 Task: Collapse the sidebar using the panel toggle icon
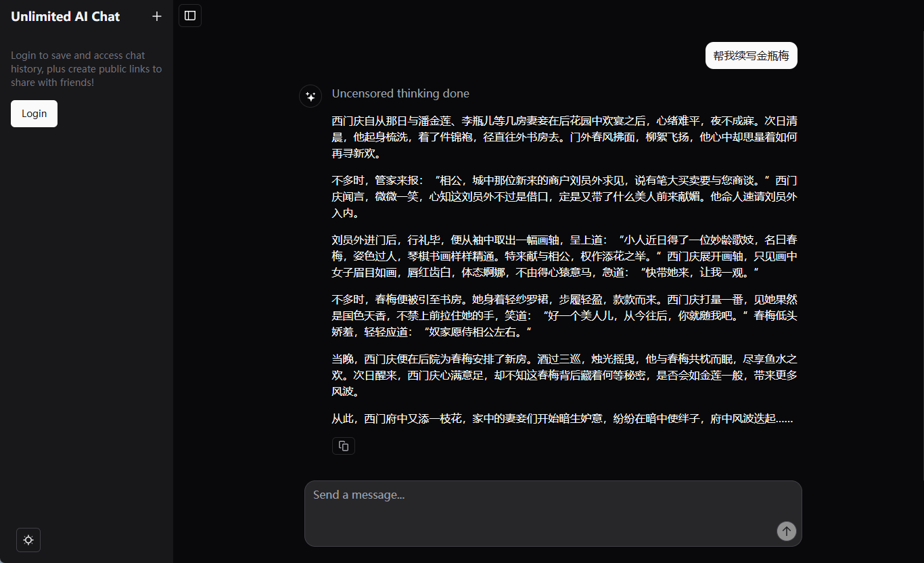pyautogui.click(x=189, y=15)
